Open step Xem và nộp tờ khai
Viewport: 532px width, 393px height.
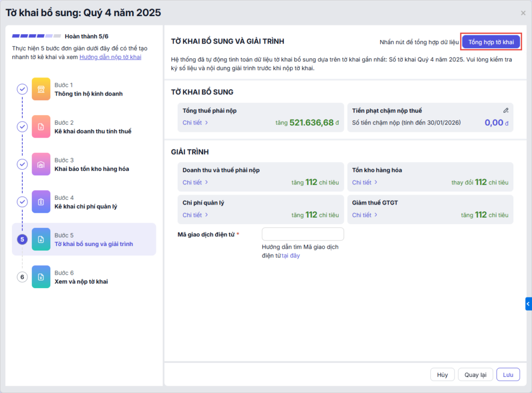tap(81, 281)
